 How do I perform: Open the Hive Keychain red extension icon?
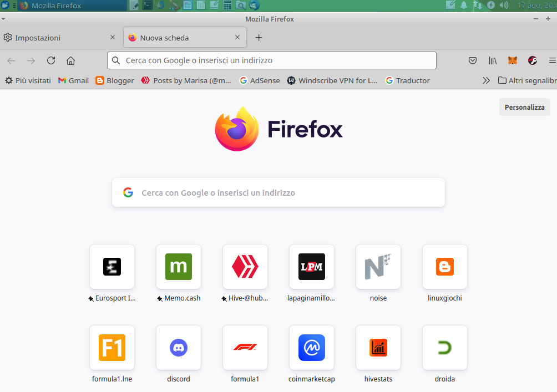click(532, 61)
